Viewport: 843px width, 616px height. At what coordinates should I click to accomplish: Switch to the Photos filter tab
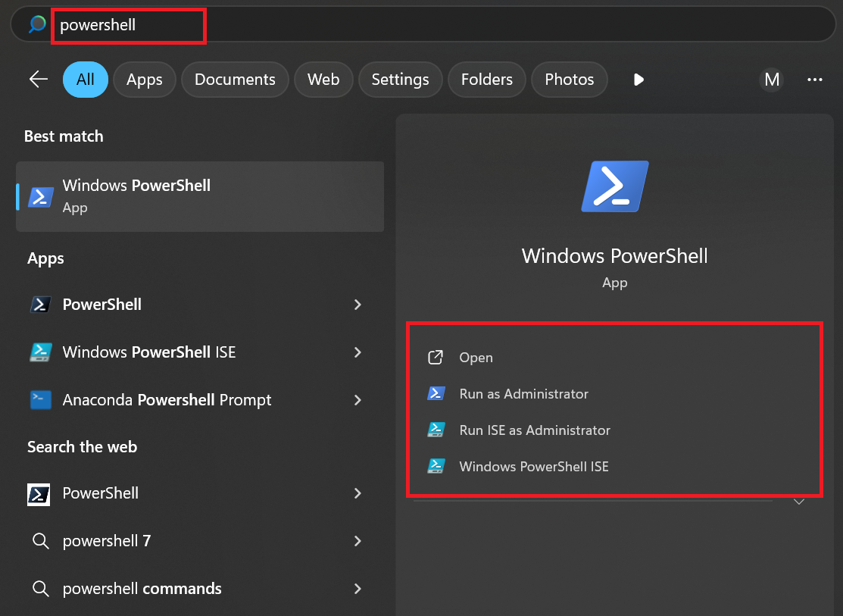570,80
